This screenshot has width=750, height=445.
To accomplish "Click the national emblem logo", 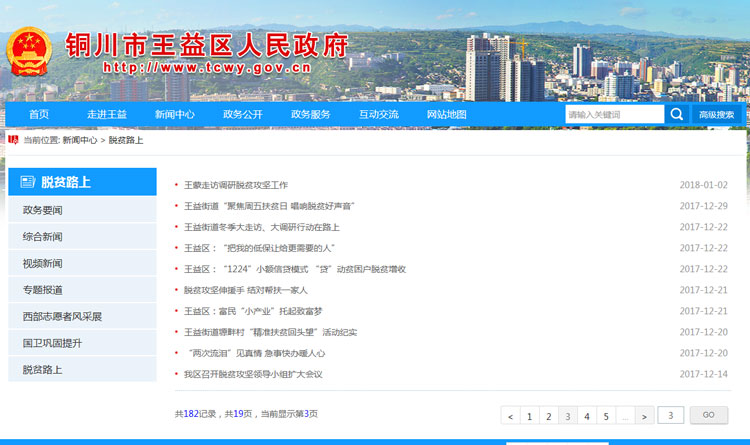I will click(31, 55).
